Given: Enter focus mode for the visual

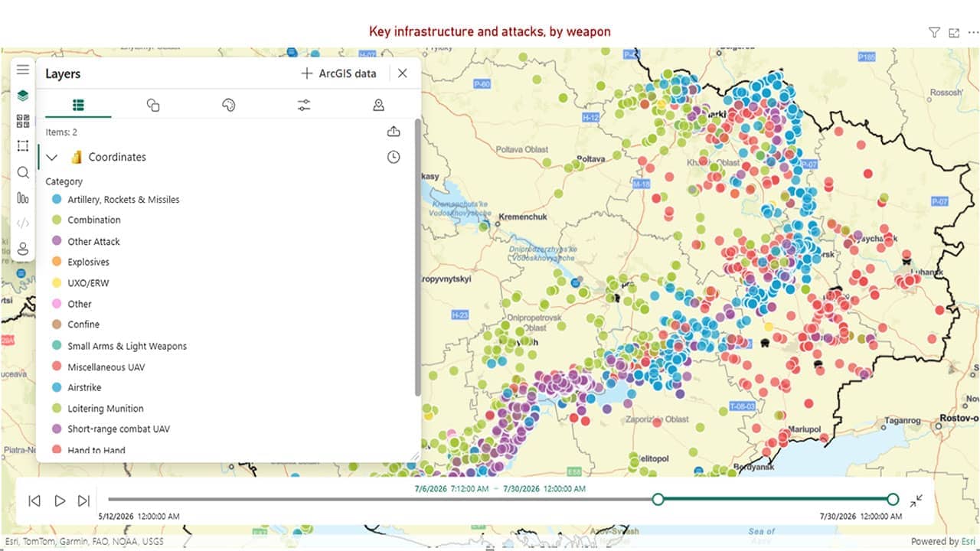Looking at the screenshot, I should 954,32.
